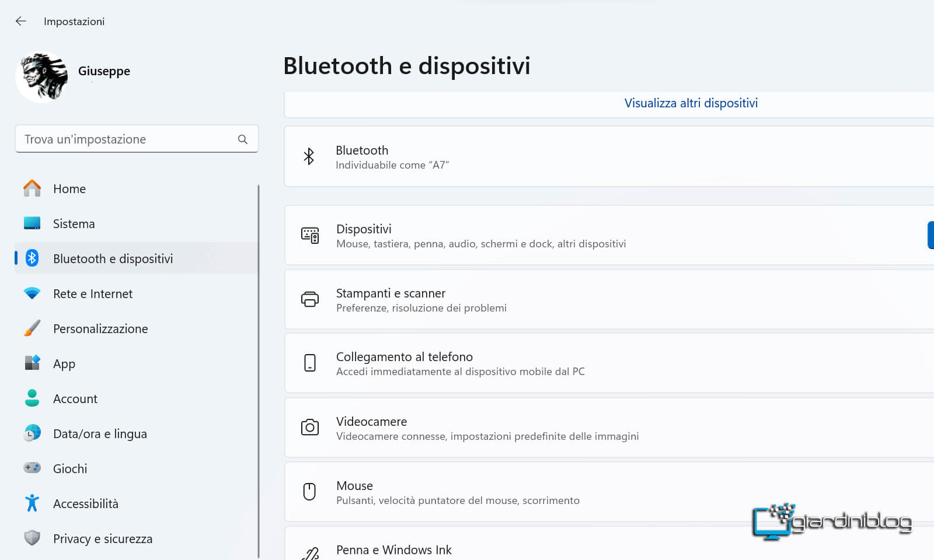Click the Stampanti e scanner printer icon
Viewport: 934px width, 560px height.
(x=310, y=299)
